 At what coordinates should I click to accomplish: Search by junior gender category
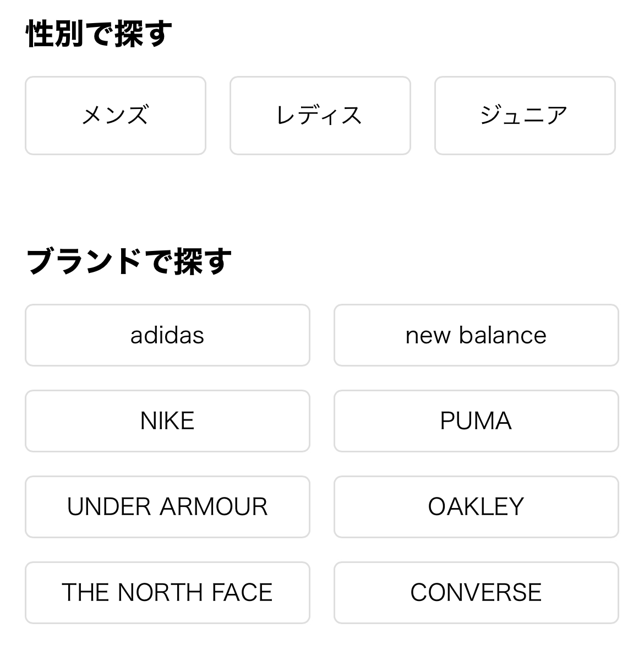click(x=525, y=116)
